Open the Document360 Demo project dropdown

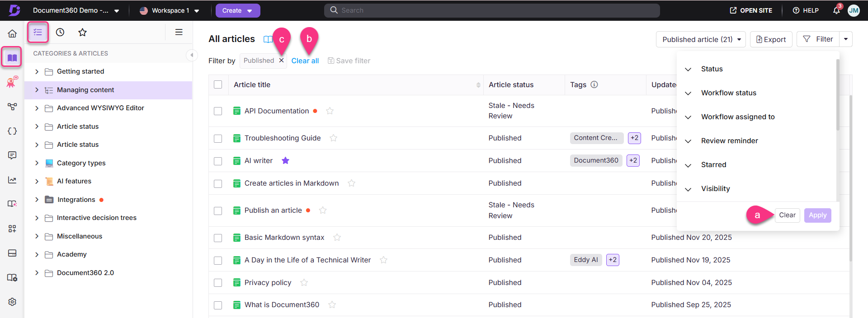pyautogui.click(x=76, y=10)
